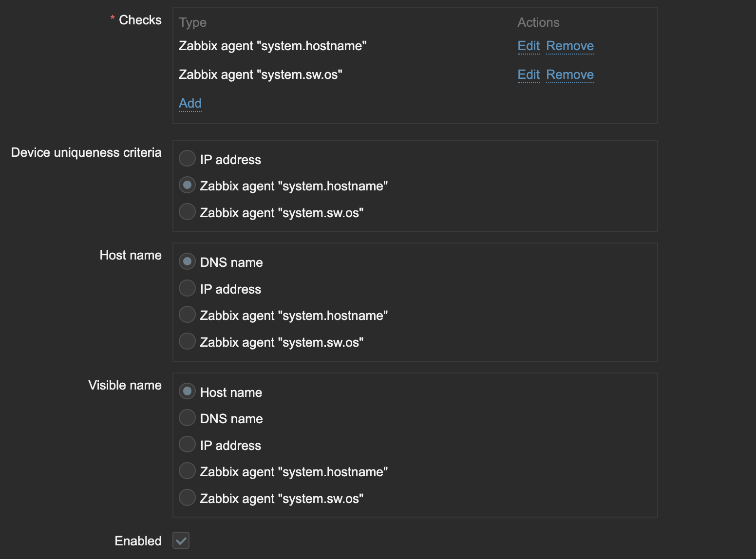Image resolution: width=756 pixels, height=559 pixels.
Task: Select DNS name for Host name
Action: [188, 261]
